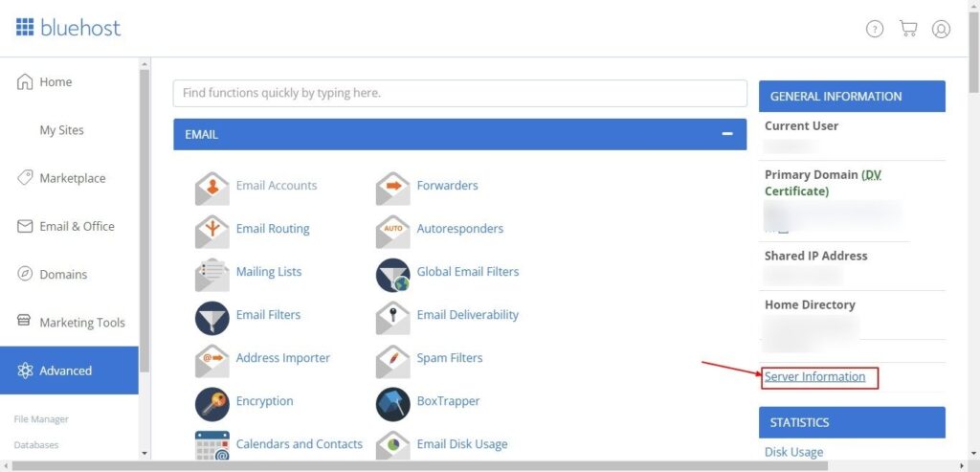Screen dimensions: 980x472
Task: Open the Forwarders arrow envelope icon
Action: 392,188
